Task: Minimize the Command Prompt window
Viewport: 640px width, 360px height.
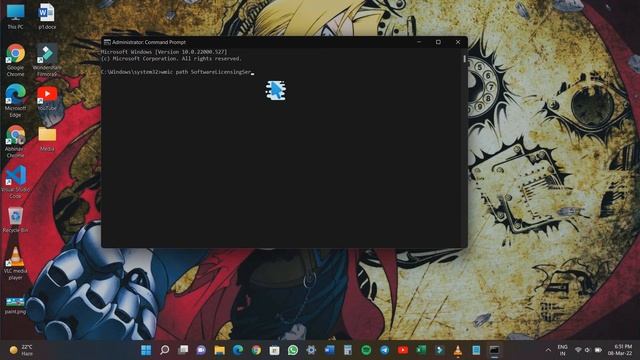Action: point(419,42)
